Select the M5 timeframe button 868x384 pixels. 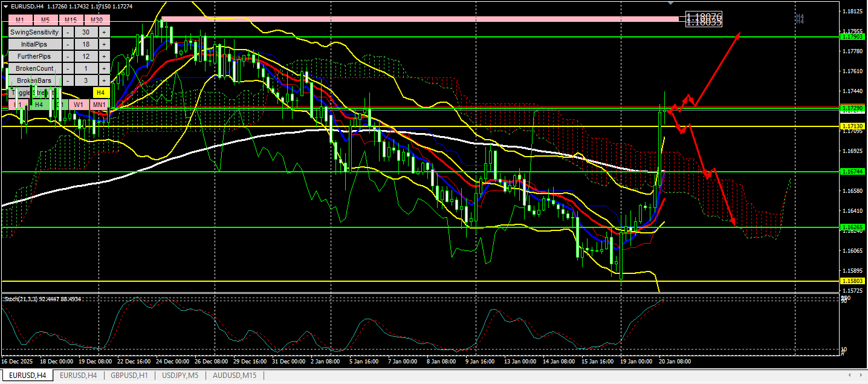45,20
